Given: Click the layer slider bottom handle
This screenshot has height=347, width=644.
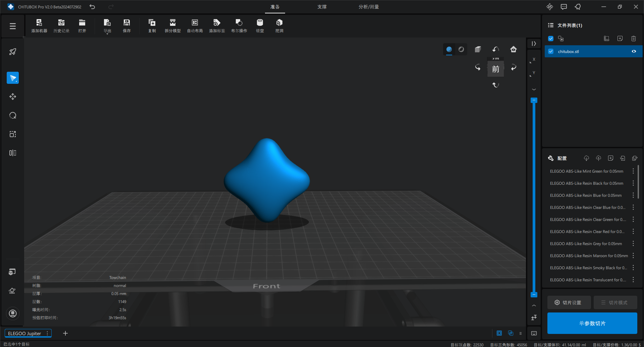Looking at the screenshot, I should pos(534,295).
